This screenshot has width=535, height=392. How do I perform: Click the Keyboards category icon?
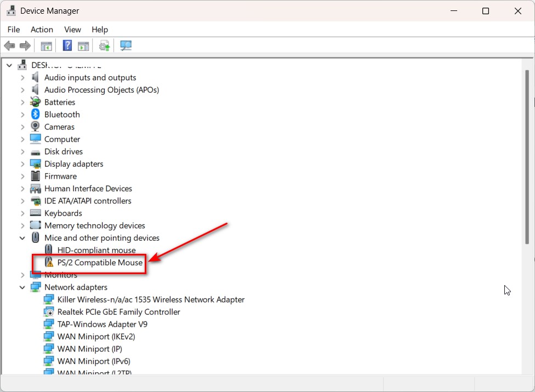(36, 213)
